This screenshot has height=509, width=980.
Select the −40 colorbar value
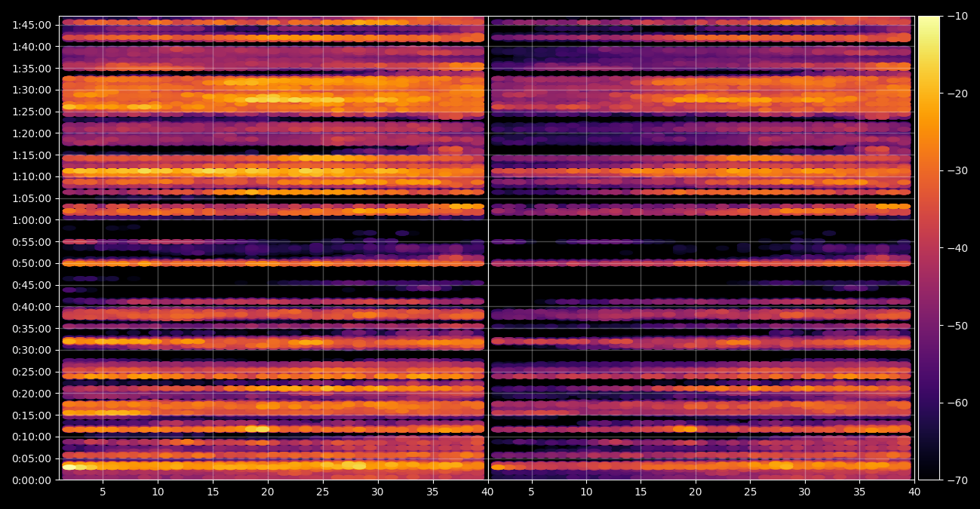click(958, 248)
